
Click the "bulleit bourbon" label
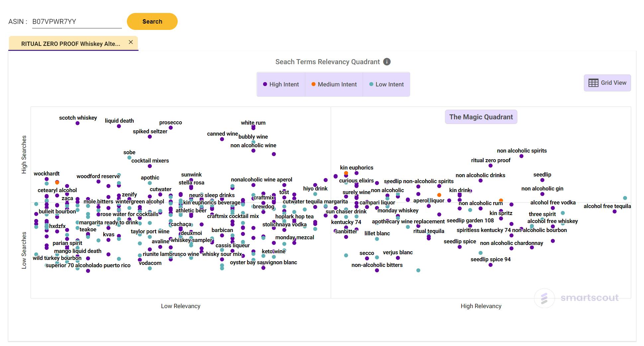57,211
